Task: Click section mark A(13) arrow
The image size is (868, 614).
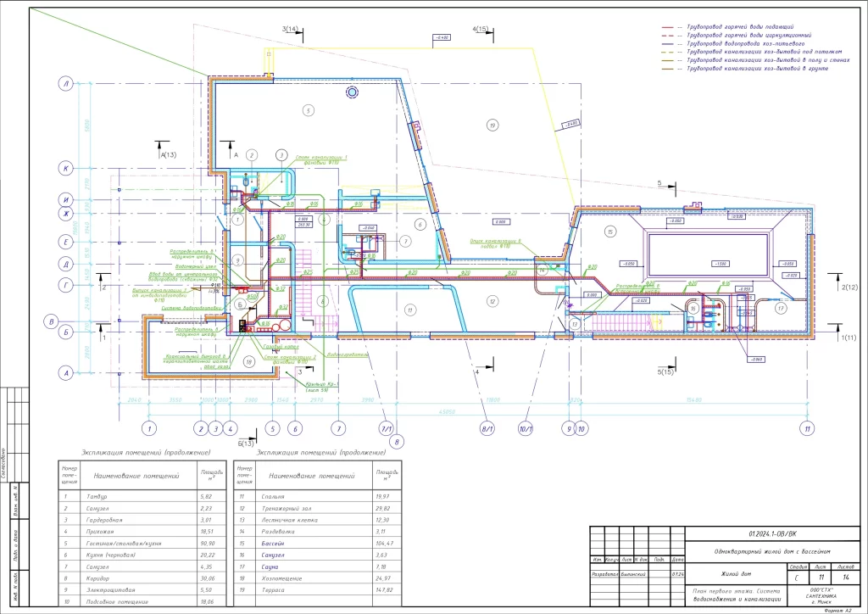Action: (167, 154)
